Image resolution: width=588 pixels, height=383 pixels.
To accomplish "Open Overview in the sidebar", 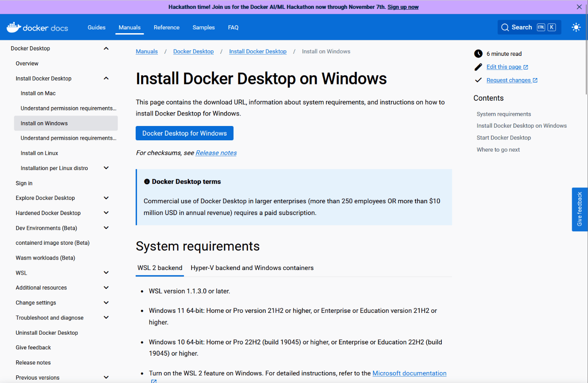I will (27, 63).
